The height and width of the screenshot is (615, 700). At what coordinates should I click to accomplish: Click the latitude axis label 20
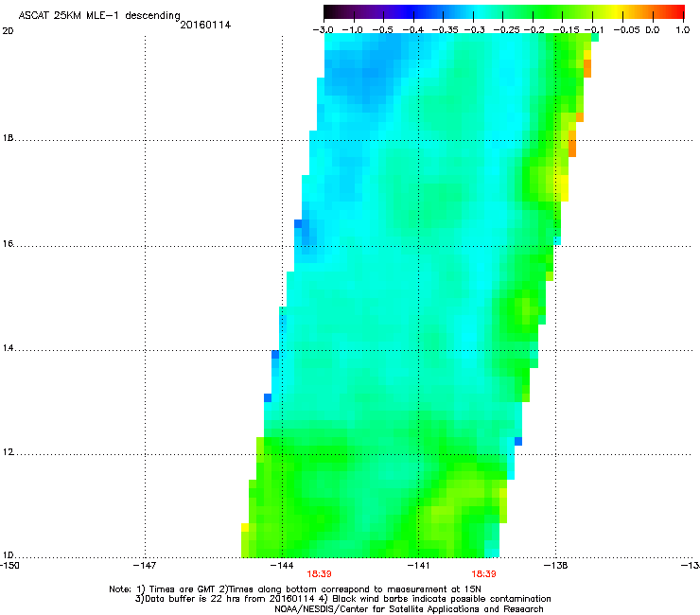[8, 31]
